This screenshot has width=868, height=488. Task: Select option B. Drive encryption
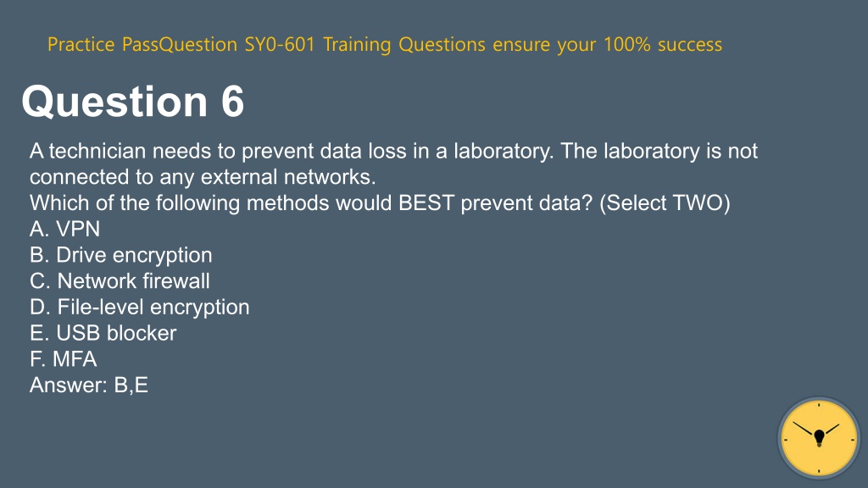[120, 255]
